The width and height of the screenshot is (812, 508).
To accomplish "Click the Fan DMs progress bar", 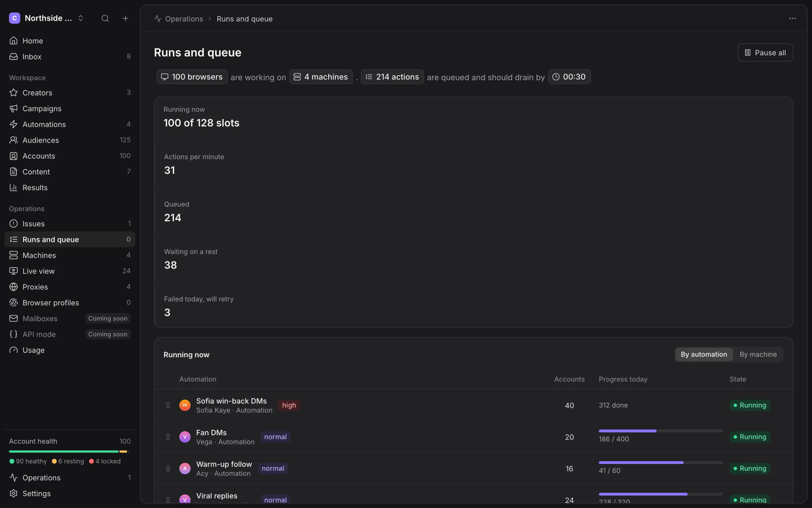I will [660, 431].
